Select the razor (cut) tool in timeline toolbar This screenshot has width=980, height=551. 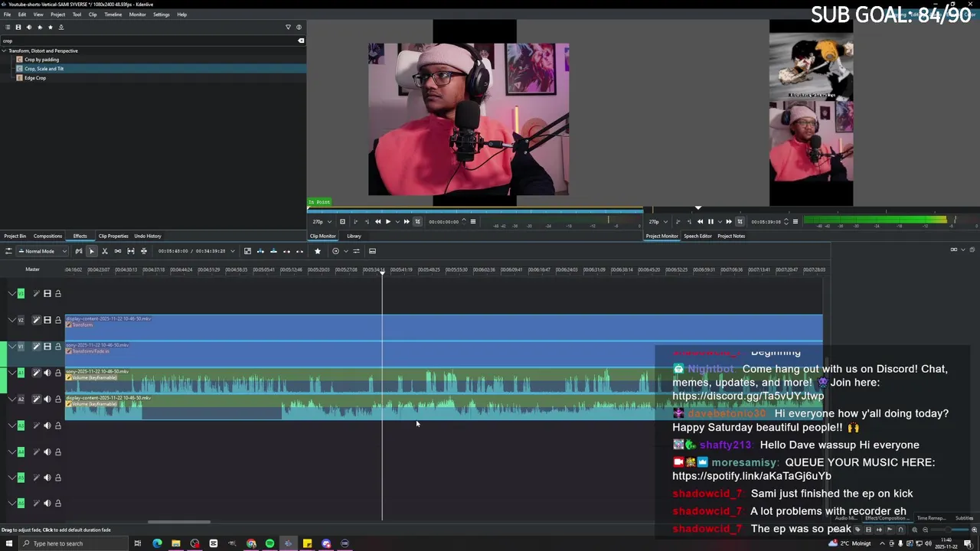pos(104,251)
